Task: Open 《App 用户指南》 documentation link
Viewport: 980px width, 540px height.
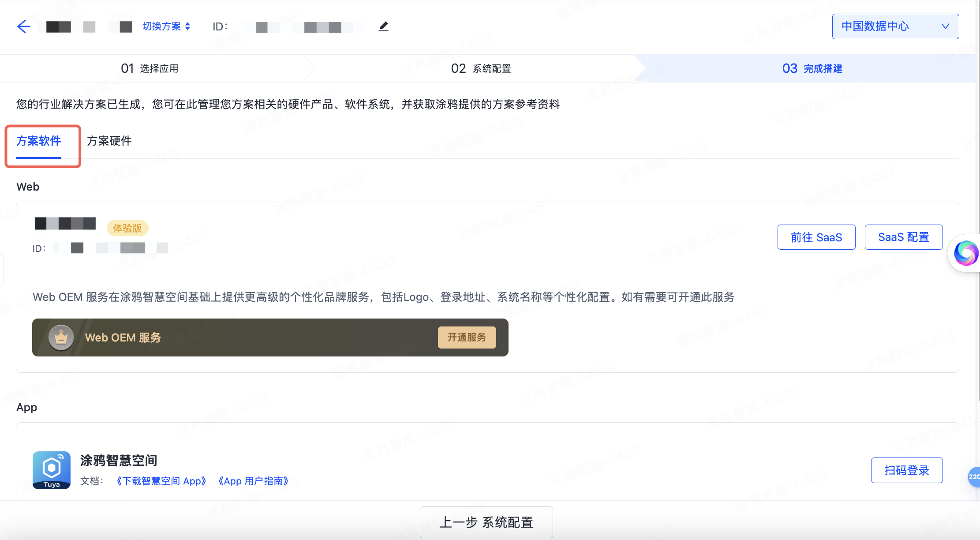Action: [x=253, y=481]
